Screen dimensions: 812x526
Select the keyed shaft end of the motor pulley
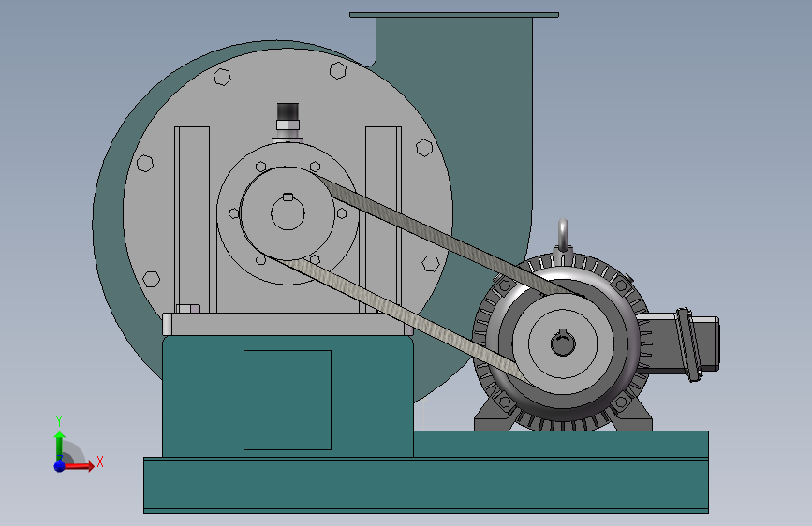563,343
